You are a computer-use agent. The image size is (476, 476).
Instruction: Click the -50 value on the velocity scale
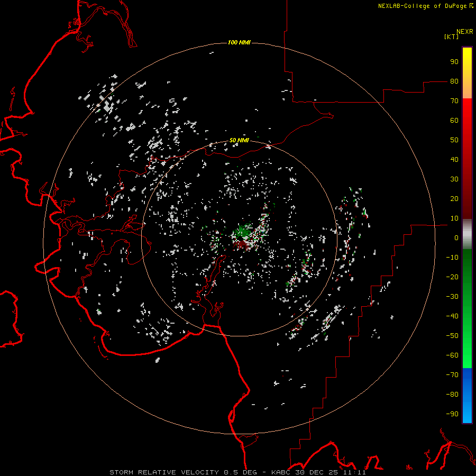[x=452, y=336]
